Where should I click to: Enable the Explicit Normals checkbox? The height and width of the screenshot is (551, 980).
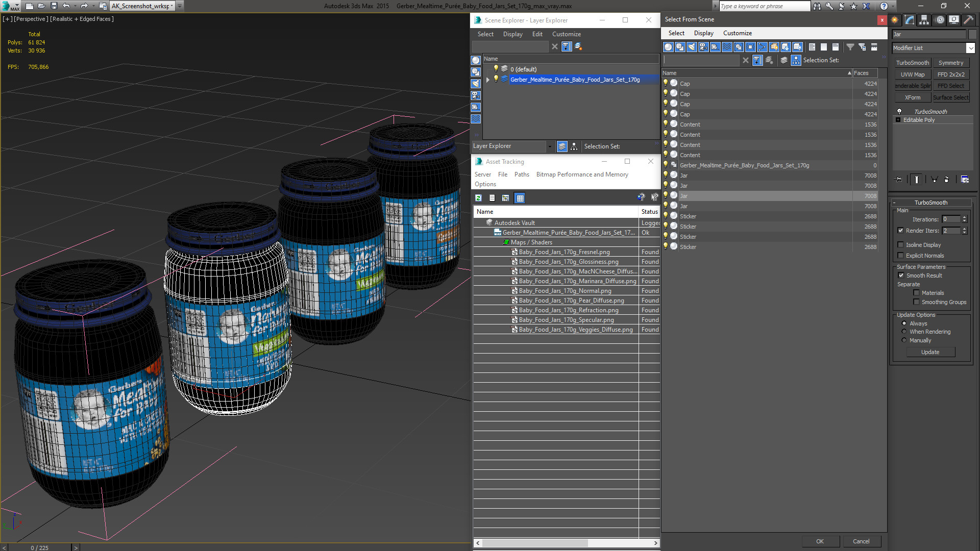tap(901, 256)
